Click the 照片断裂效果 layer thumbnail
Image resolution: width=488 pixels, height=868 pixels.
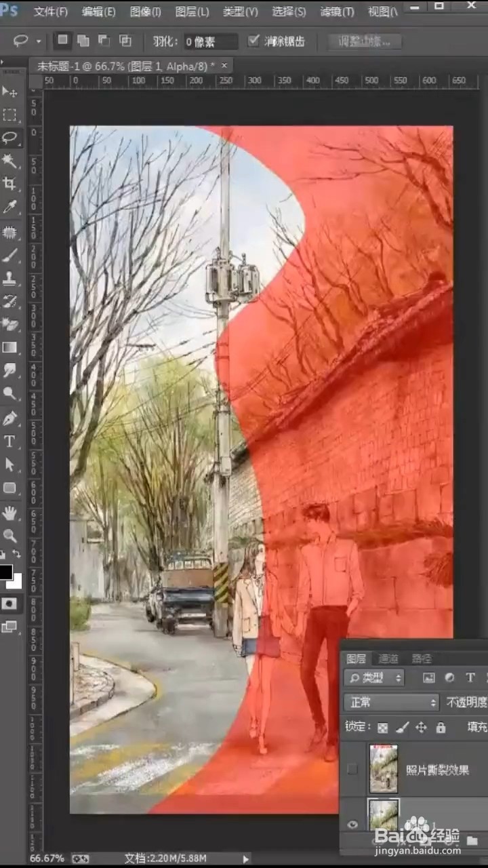point(384,769)
